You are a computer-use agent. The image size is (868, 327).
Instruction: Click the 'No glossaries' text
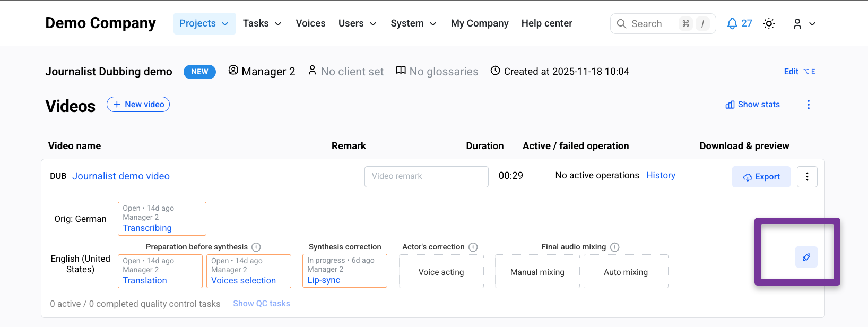click(x=444, y=72)
